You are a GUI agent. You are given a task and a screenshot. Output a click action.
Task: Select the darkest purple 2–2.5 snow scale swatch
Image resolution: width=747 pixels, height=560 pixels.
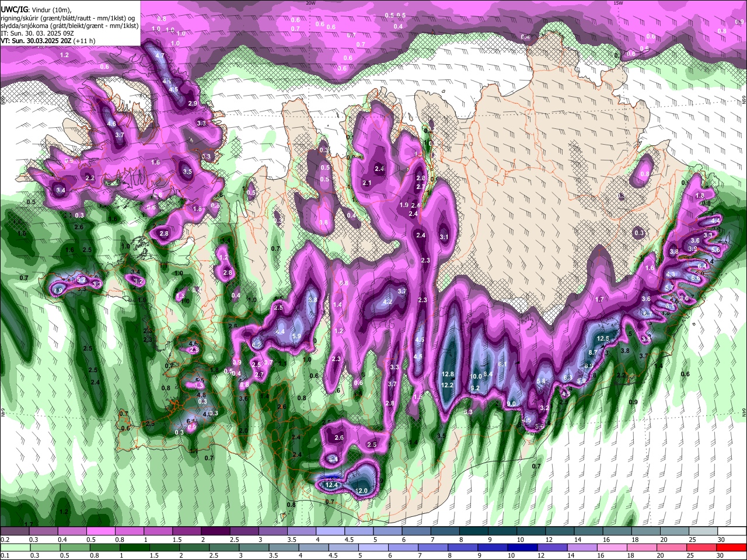[215, 532]
